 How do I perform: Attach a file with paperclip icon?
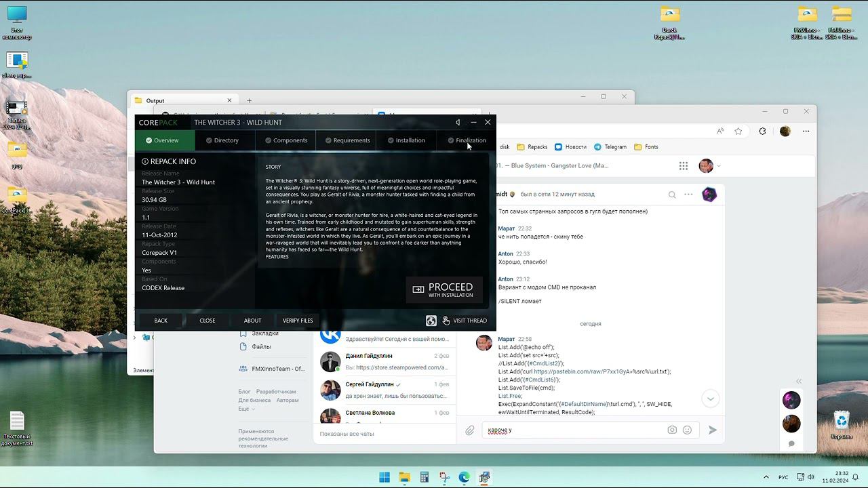tap(469, 430)
